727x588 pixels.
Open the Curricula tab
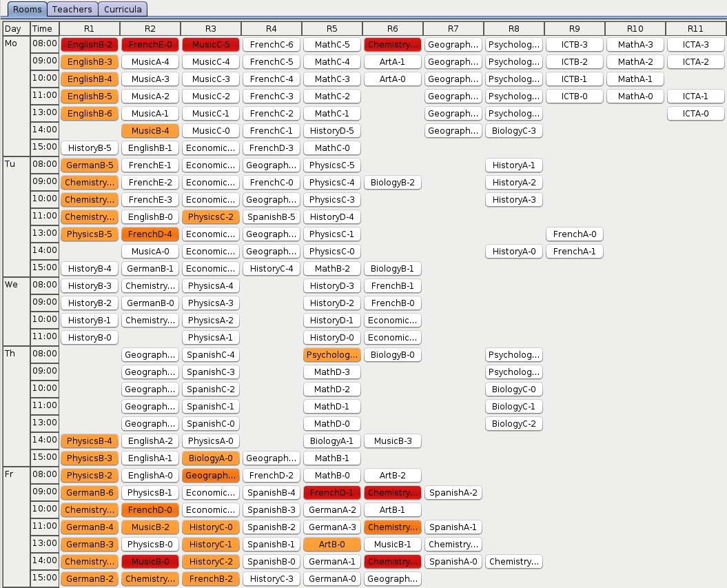pos(123,10)
